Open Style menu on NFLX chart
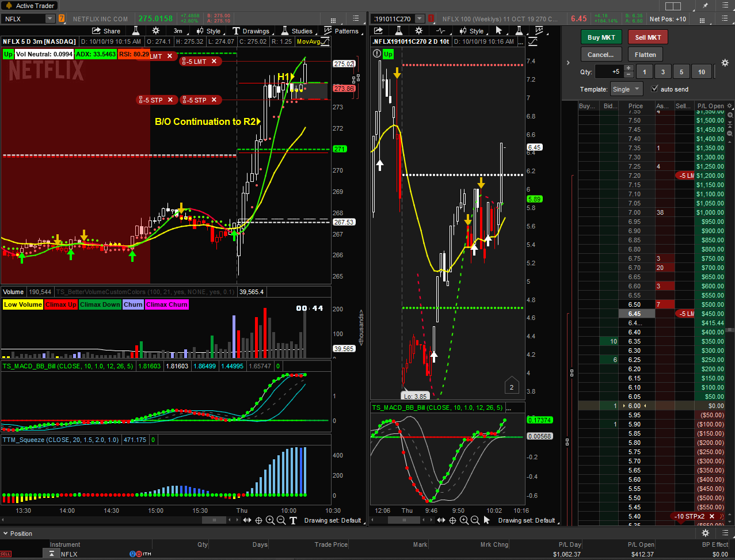The height and width of the screenshot is (560, 735). click(208, 31)
